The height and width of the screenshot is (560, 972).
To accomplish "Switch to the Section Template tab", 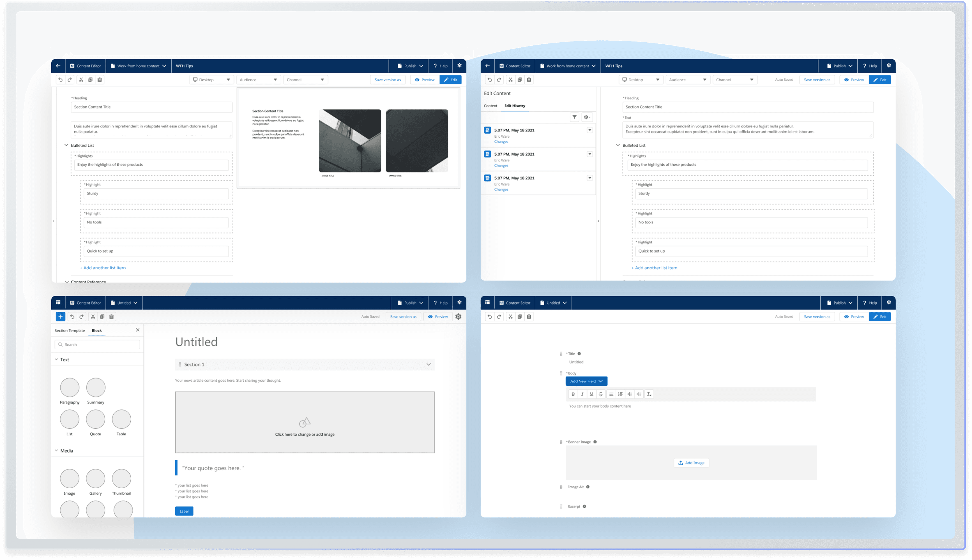I will [x=69, y=330].
